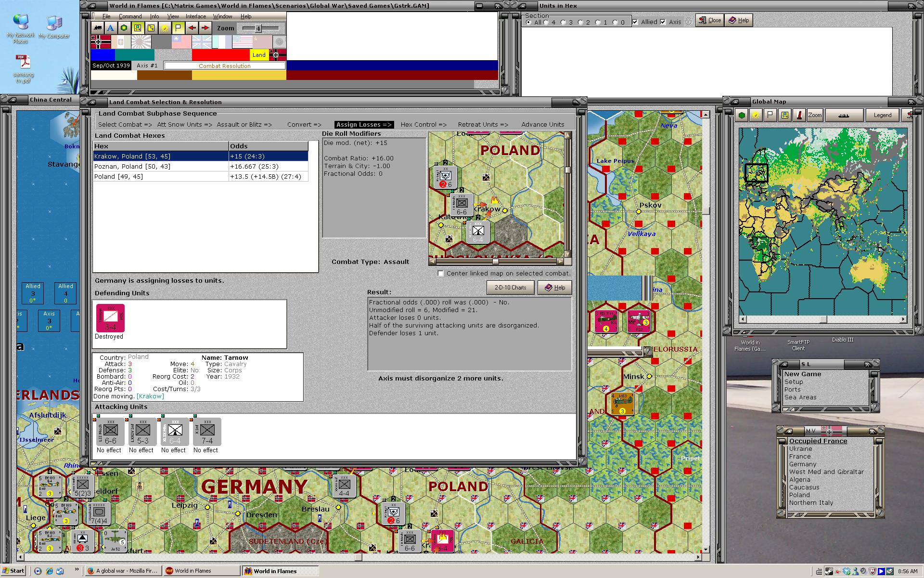
Task: Click the blue letter A toolbar icon
Action: 111,28
